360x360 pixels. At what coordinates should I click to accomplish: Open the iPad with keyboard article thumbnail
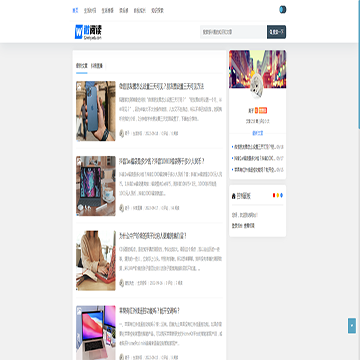96,186
